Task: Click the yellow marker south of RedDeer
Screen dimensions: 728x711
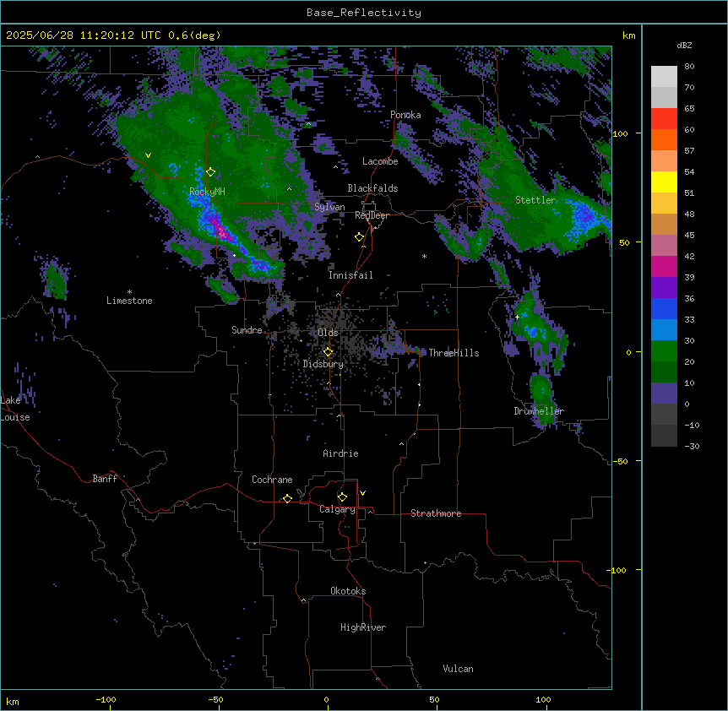Action: (360, 237)
